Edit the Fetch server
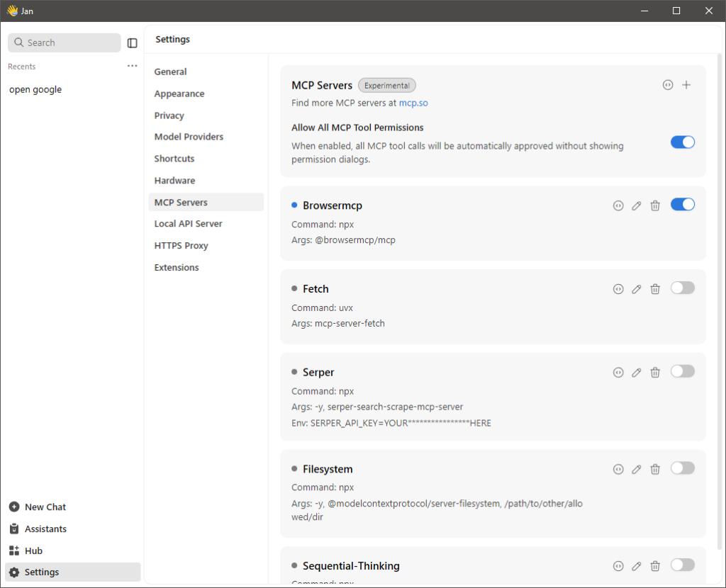This screenshot has height=588, width=726. coord(637,289)
